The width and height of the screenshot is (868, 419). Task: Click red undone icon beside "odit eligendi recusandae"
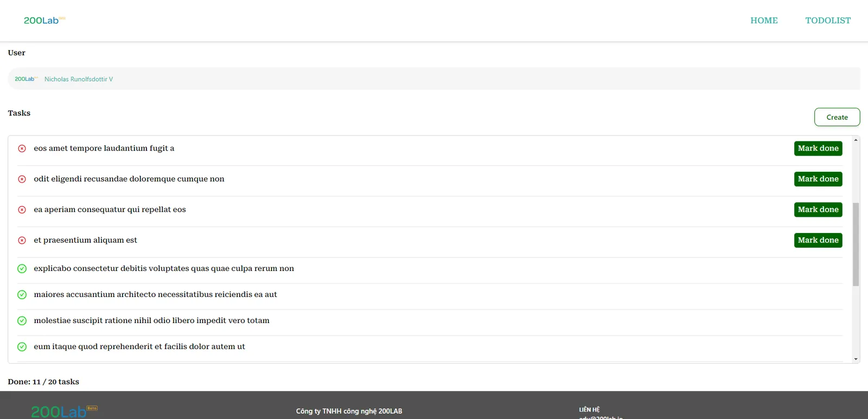coord(22,179)
